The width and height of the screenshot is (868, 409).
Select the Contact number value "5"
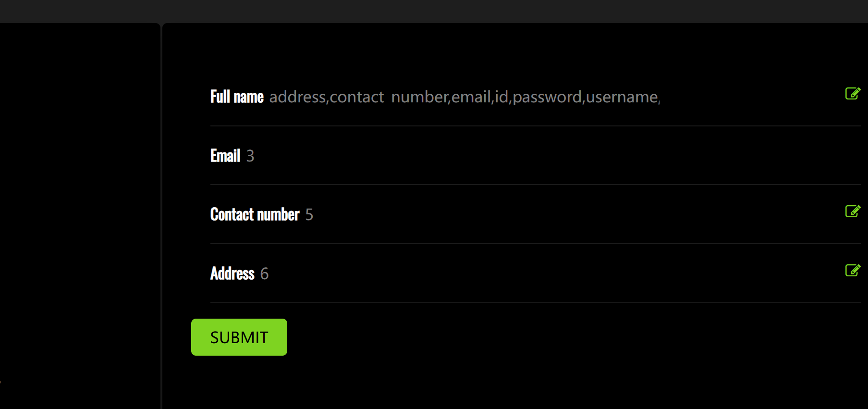point(309,215)
